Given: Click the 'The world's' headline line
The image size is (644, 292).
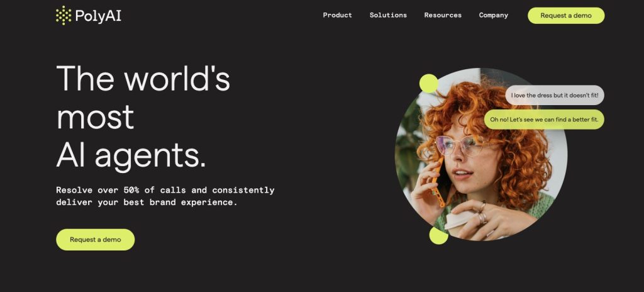Looking at the screenshot, I should [143, 78].
